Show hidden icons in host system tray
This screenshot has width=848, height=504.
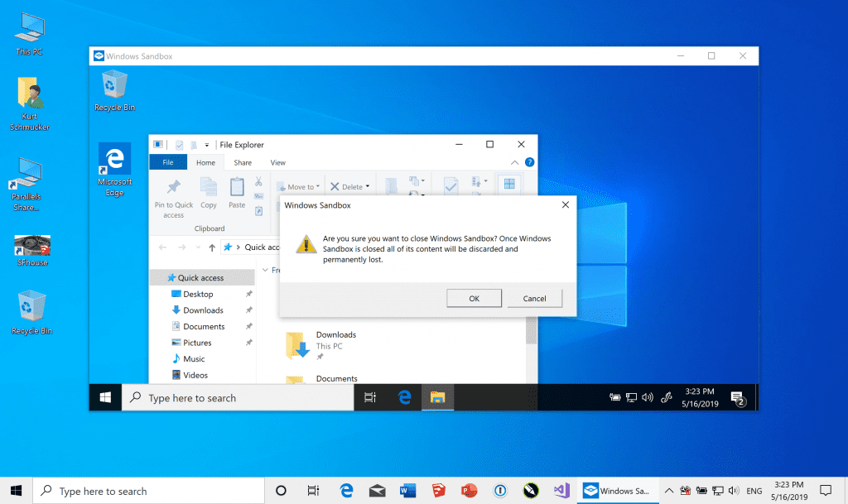click(669, 491)
